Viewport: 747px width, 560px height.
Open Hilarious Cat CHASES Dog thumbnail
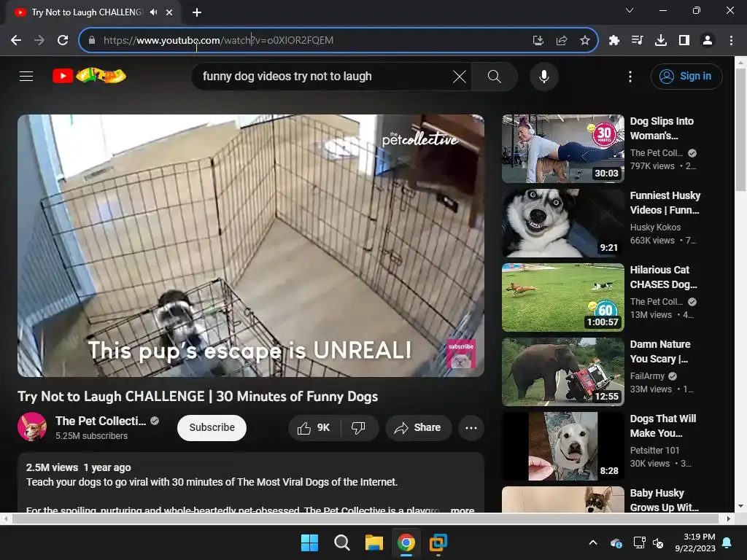pos(563,297)
